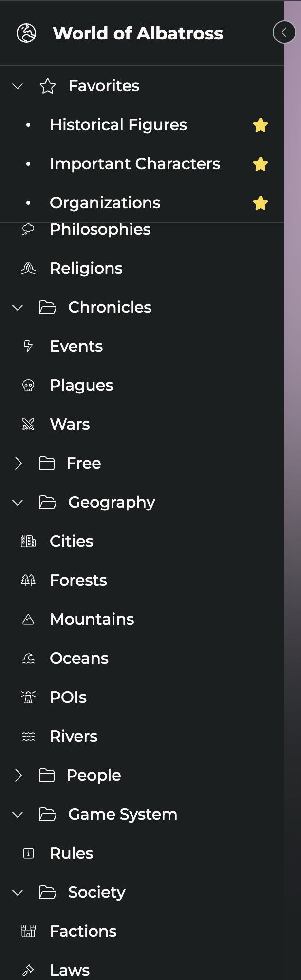
Task: Click the crossed swords Wars icon
Action: click(28, 425)
